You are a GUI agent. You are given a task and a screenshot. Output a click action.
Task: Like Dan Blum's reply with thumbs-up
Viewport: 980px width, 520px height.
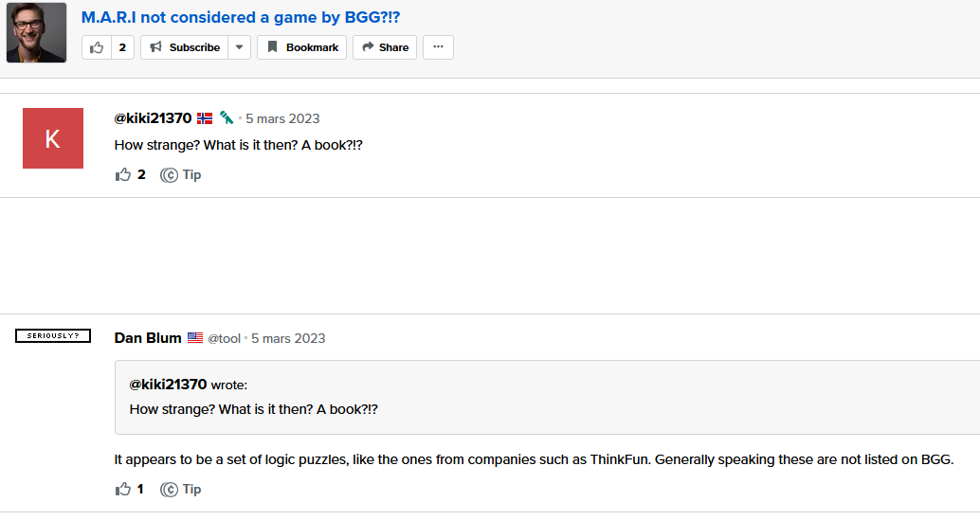click(x=123, y=489)
